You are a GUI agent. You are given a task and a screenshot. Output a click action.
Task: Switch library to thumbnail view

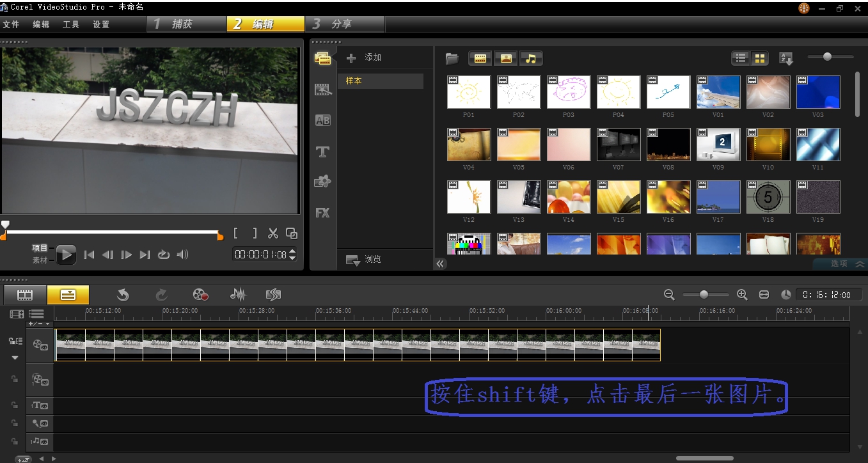pos(759,58)
